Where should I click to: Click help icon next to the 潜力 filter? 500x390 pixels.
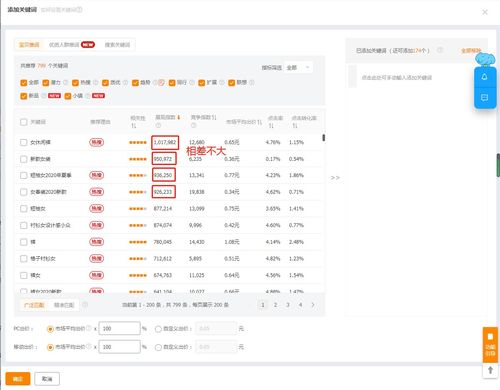click(x=66, y=82)
